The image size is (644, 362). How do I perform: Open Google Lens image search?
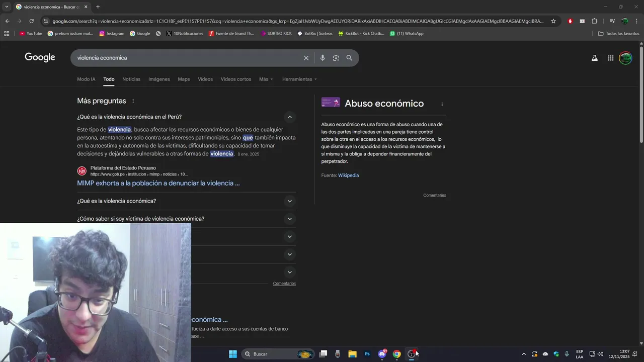click(x=336, y=58)
